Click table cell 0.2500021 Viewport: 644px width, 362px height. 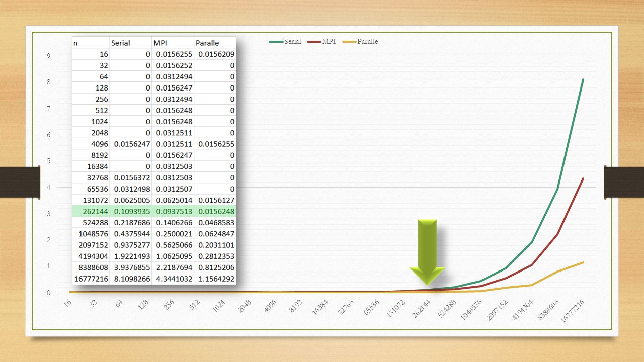click(x=174, y=234)
